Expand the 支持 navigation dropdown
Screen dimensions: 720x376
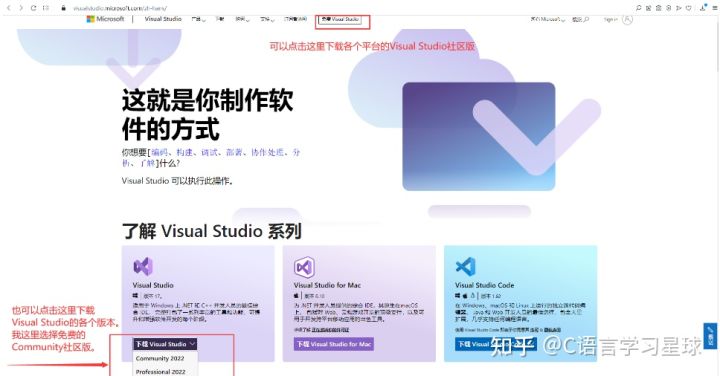pyautogui.click(x=267, y=19)
